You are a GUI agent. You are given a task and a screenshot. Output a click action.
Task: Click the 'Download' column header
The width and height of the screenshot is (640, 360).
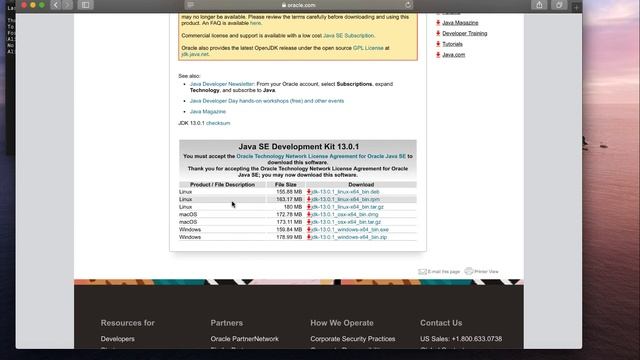click(361, 184)
